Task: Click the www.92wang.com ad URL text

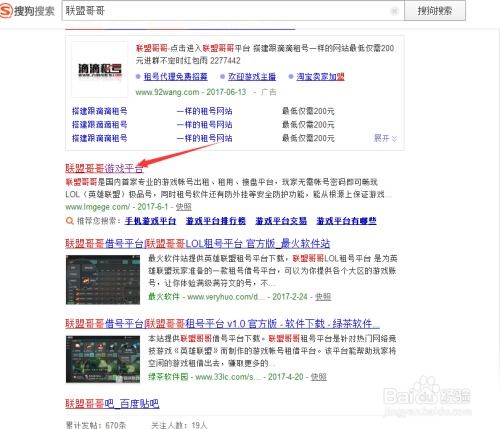Action: 167,92
